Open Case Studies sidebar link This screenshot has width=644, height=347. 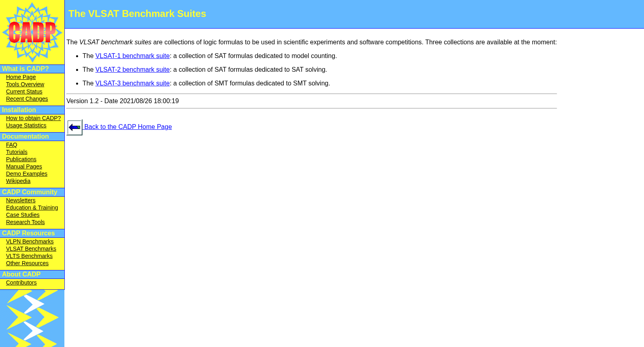[x=23, y=215]
